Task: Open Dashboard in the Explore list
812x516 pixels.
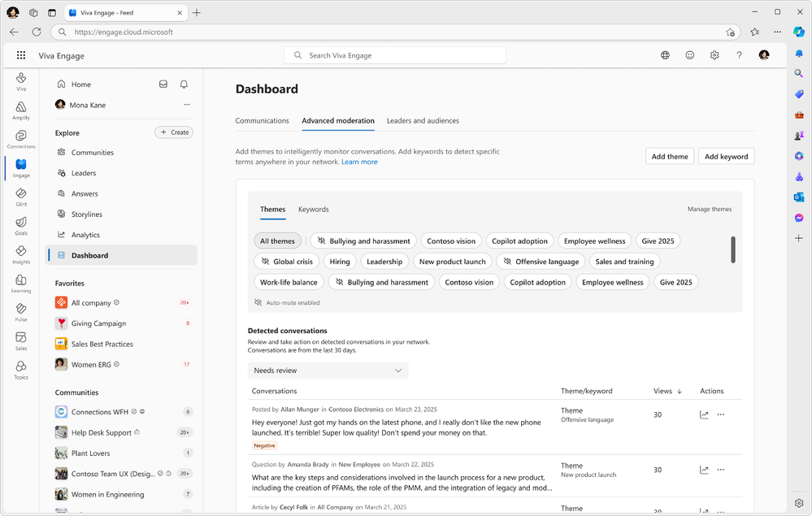Action: 121,255
